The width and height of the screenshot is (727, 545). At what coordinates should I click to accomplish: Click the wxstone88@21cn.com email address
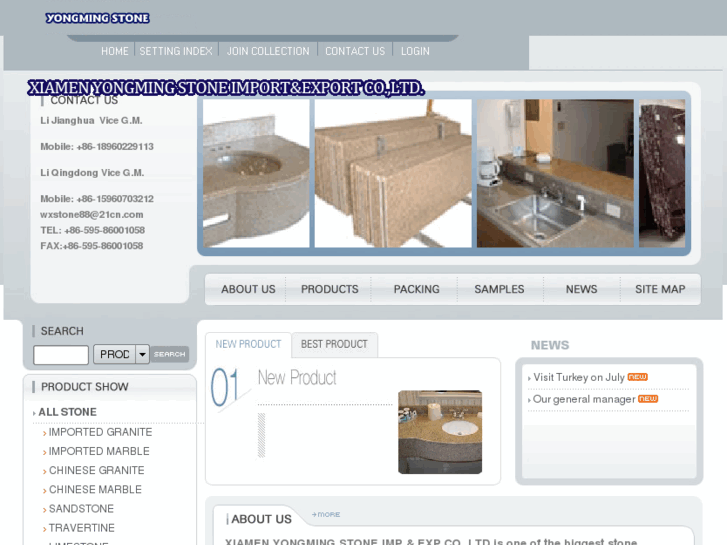click(x=91, y=214)
